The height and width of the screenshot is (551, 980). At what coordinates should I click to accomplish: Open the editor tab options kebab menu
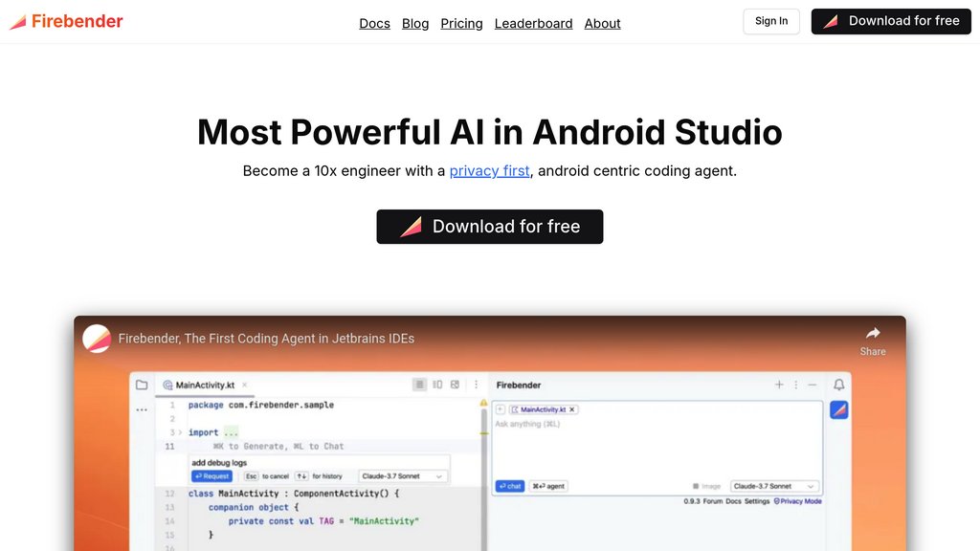[x=477, y=385]
